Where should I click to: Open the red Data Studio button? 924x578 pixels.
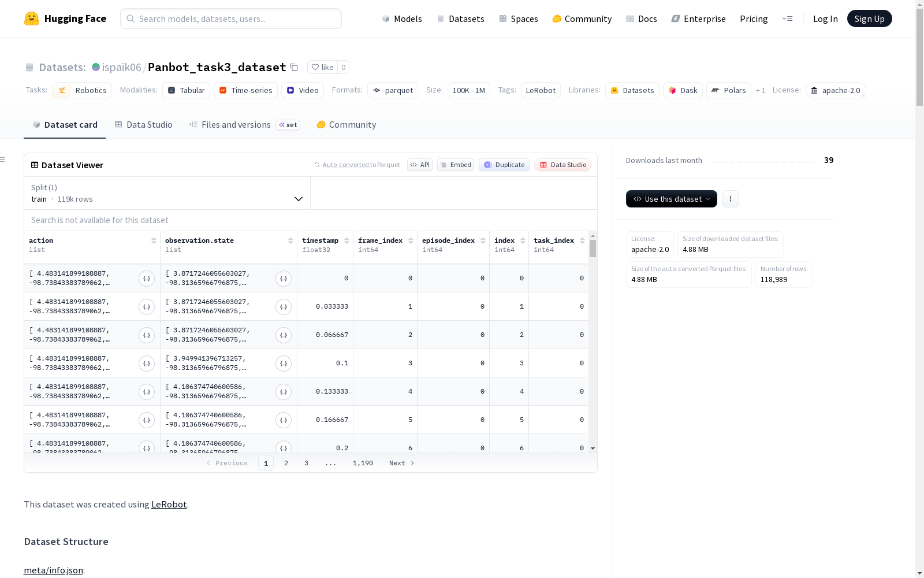(562, 165)
